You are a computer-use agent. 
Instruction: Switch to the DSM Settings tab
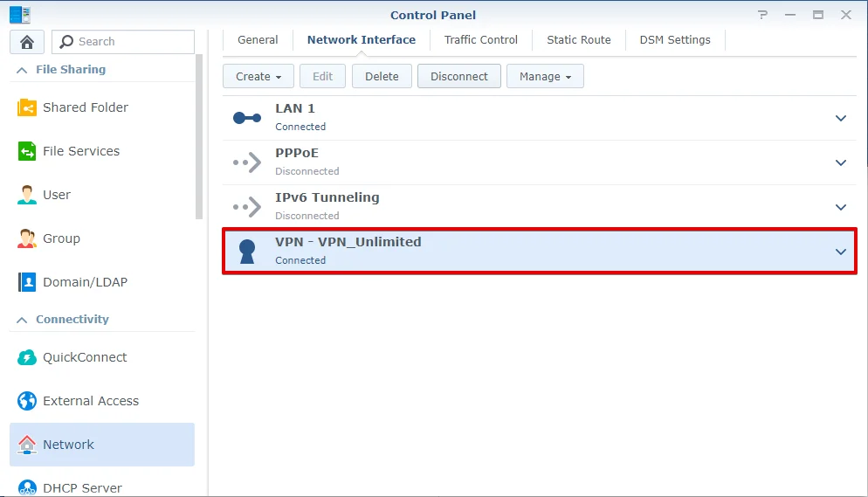[674, 39]
